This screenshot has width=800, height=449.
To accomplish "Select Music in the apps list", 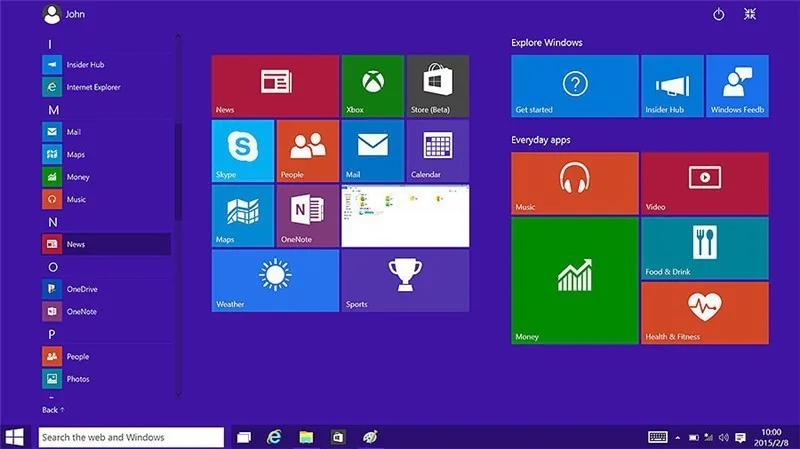I will pos(106,199).
